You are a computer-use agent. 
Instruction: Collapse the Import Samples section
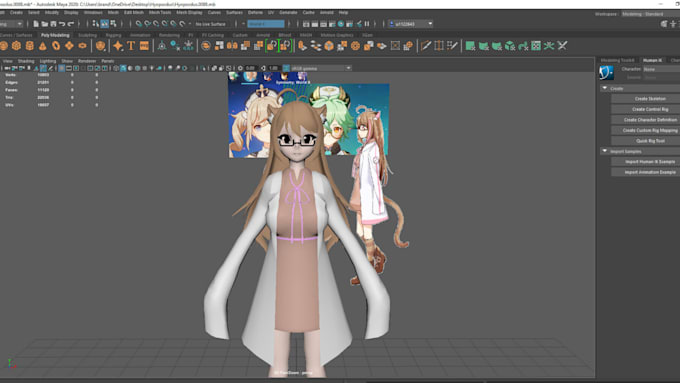(x=605, y=151)
